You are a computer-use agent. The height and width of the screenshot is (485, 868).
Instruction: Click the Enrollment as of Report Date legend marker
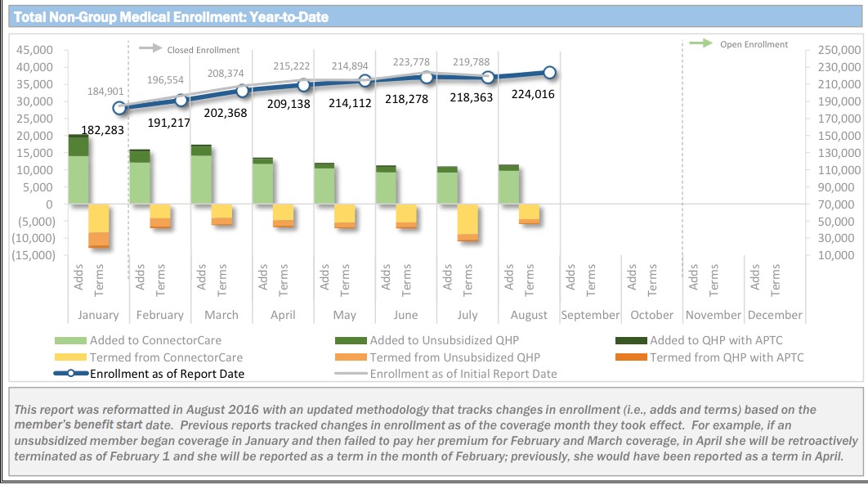71,374
